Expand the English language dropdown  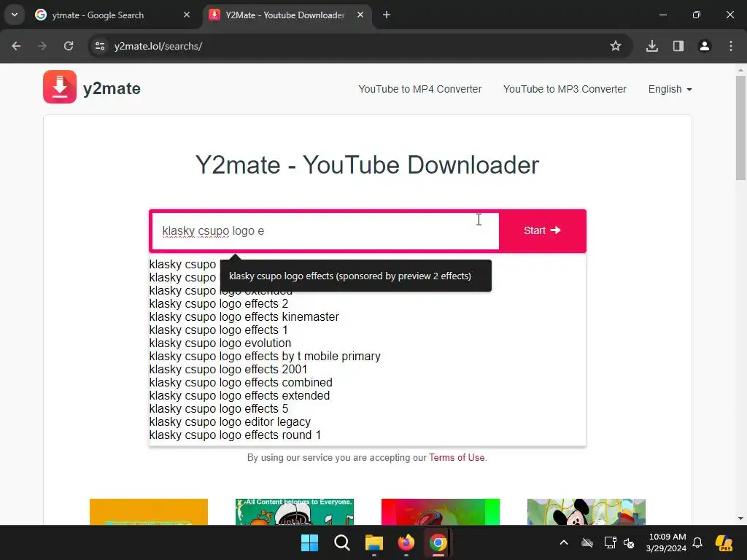pyautogui.click(x=670, y=89)
